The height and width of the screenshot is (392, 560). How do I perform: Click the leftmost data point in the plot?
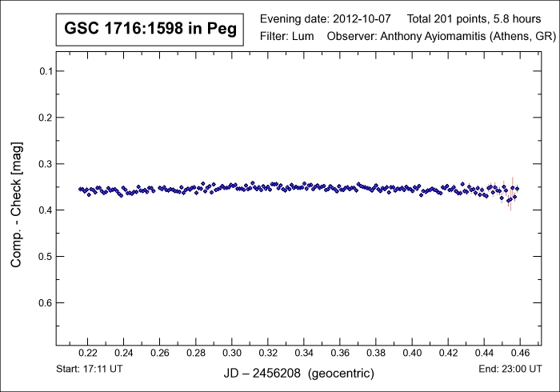[80, 189]
